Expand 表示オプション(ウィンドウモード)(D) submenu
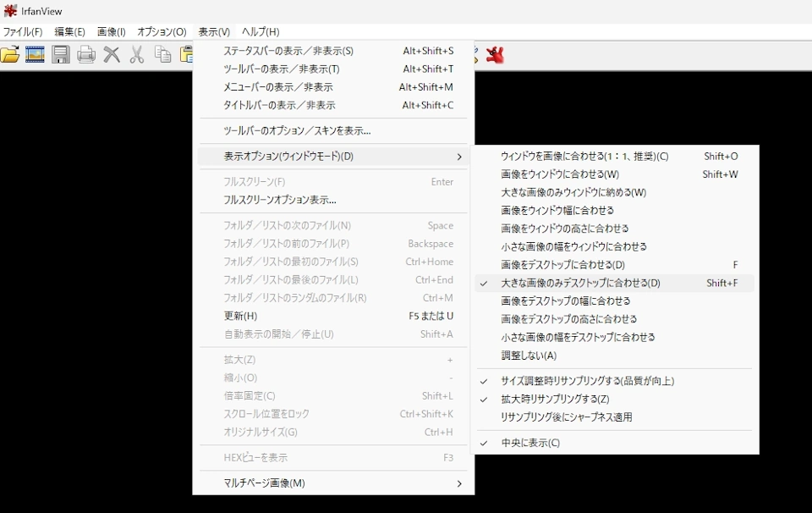 (333, 156)
